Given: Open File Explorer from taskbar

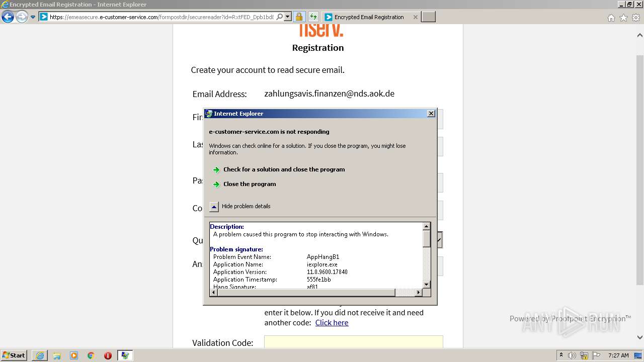Looking at the screenshot, I should pos(57,355).
